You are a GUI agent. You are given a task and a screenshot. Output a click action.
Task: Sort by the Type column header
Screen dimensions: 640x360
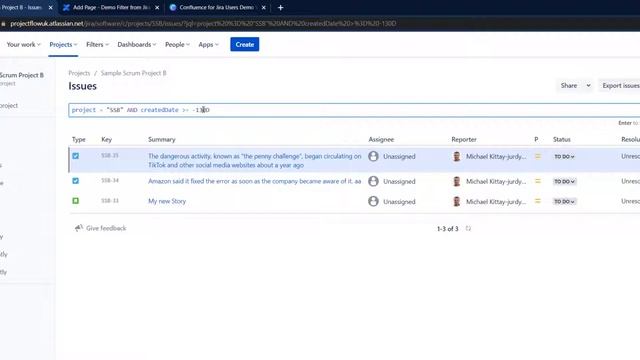coord(79,140)
